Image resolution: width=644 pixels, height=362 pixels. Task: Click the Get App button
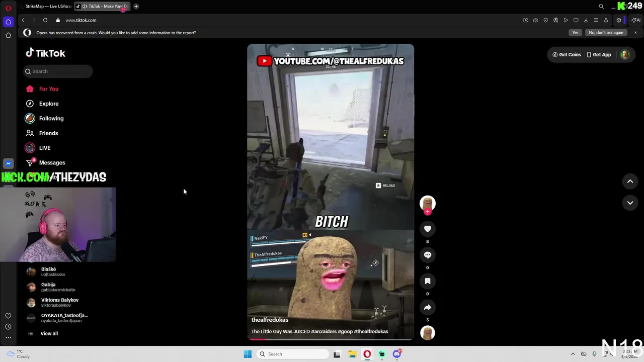pos(599,54)
